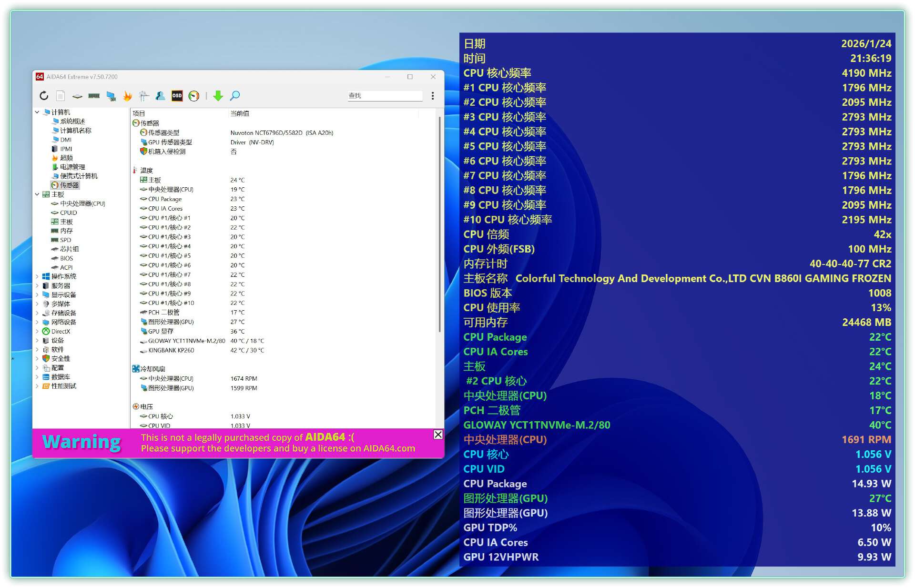Expand the 显示设备 tree node
The image size is (915, 588).
(x=37, y=294)
